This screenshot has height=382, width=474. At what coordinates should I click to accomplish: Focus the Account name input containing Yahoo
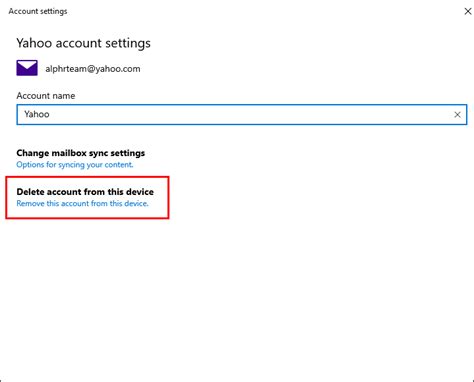click(242, 115)
